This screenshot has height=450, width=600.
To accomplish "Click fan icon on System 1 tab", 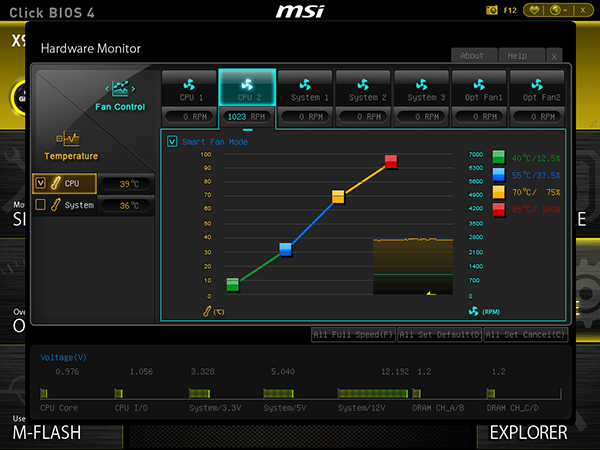I will tap(305, 84).
